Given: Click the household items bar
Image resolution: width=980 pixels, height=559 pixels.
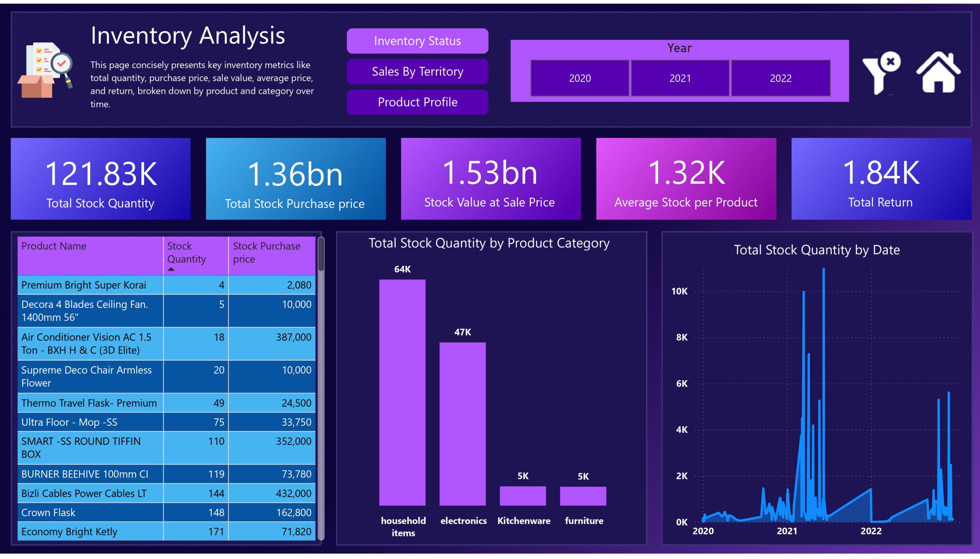Looking at the screenshot, I should pos(402,392).
